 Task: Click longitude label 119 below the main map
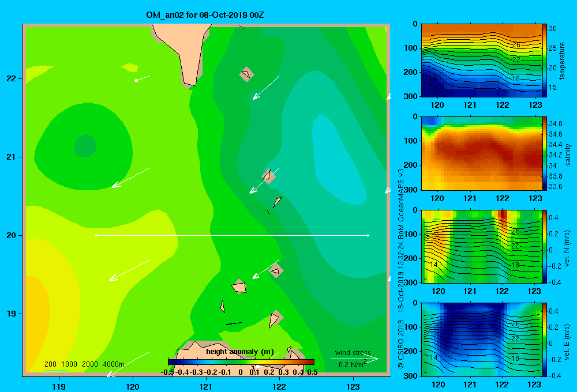[x=59, y=386]
